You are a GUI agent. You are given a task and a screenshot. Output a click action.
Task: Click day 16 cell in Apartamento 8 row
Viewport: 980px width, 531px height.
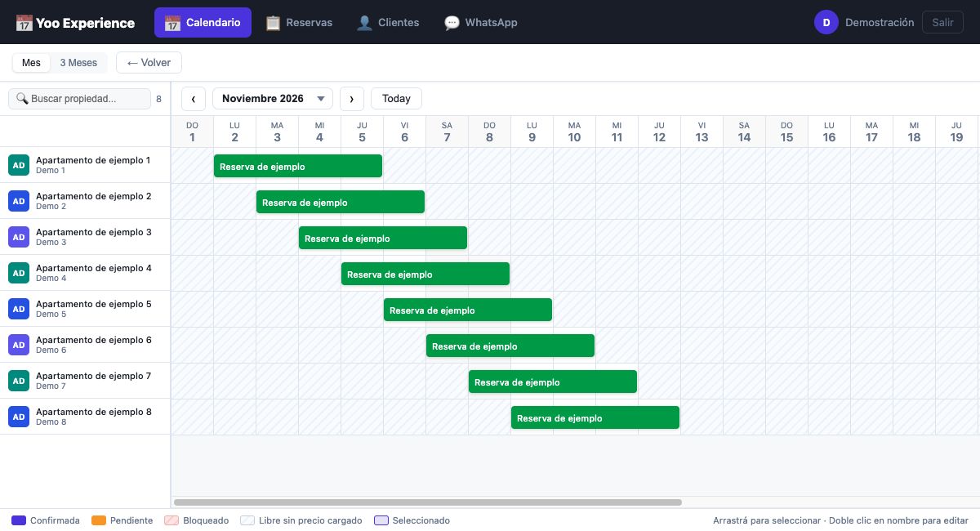pyautogui.click(x=830, y=417)
